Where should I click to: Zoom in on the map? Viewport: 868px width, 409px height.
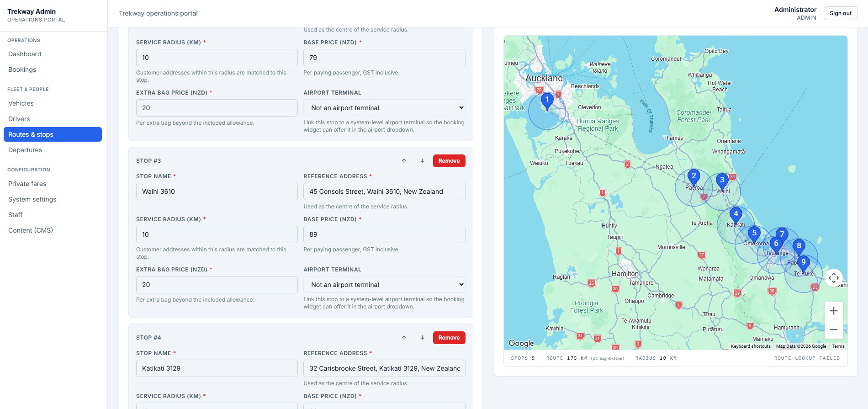[834, 311]
